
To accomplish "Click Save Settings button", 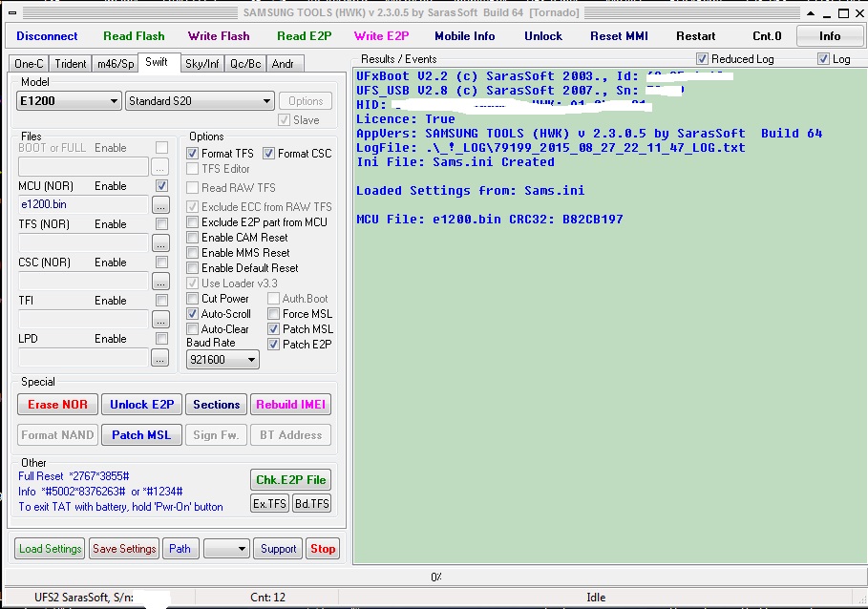I will point(124,549).
